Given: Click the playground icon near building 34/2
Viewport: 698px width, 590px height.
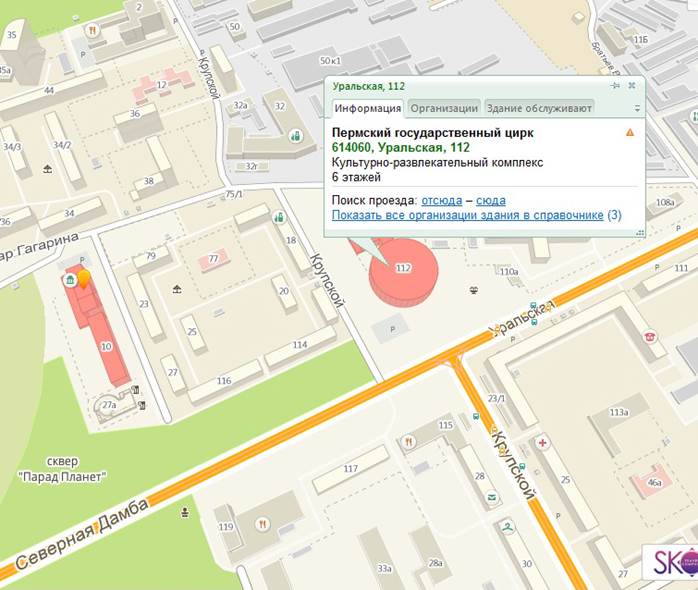Looking at the screenshot, I should click(48, 168).
